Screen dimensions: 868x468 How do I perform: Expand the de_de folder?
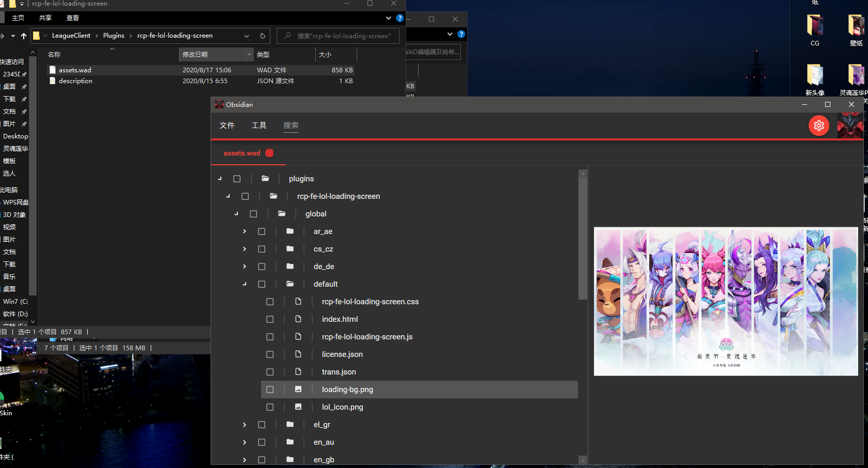245,267
